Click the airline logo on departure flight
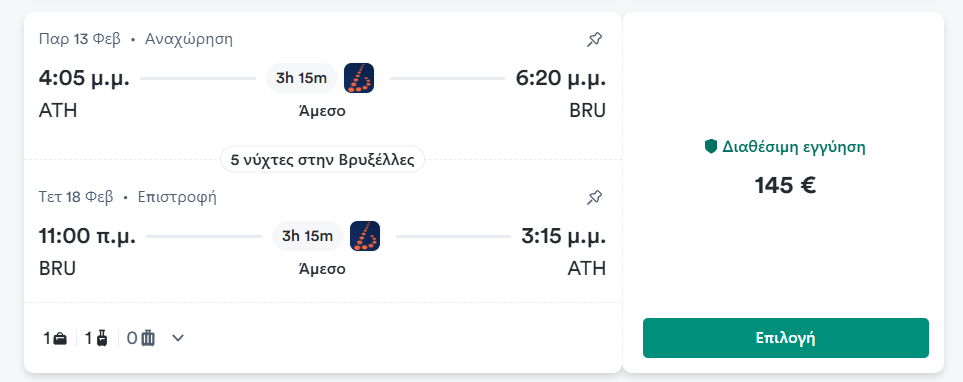This screenshot has height=382, width=963. coord(359,78)
